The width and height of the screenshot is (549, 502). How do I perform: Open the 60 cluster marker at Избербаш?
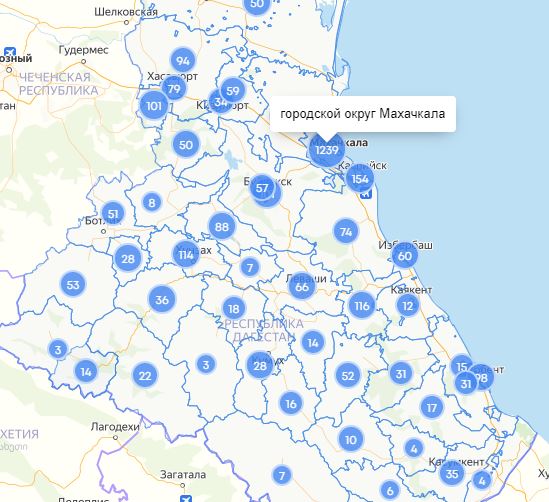pyautogui.click(x=405, y=256)
